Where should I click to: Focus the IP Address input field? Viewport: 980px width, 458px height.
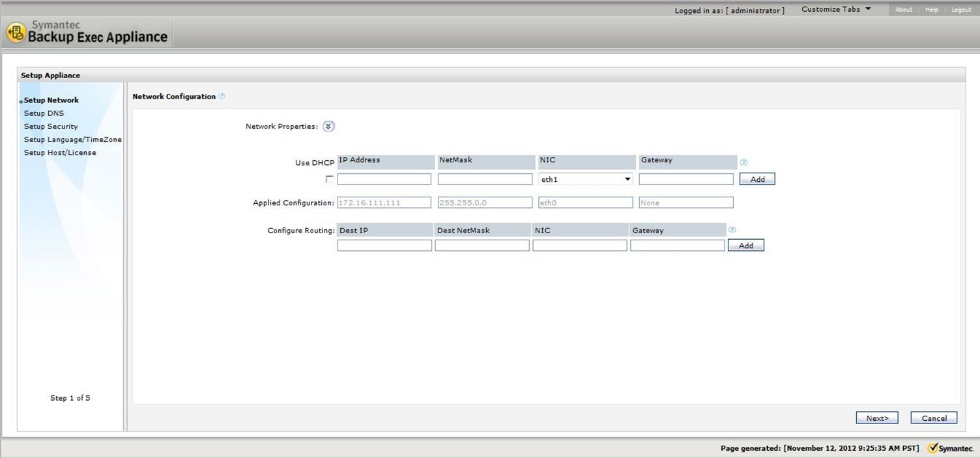pos(384,179)
